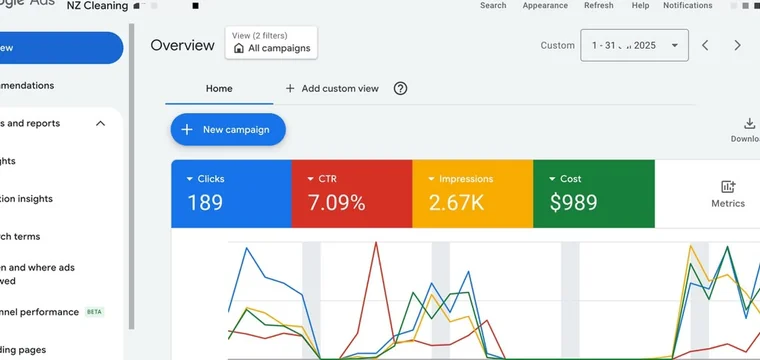Click the date range dropdown arrow
This screenshot has height=360, width=760.
(x=674, y=46)
